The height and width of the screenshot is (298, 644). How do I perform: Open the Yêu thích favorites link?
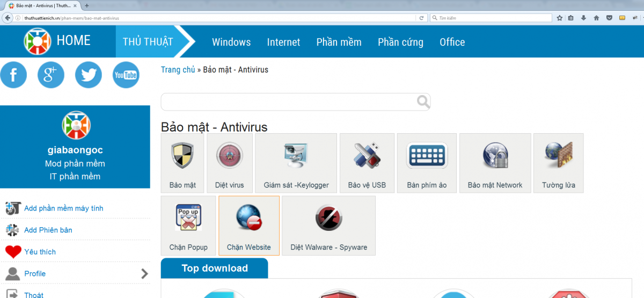(x=40, y=252)
